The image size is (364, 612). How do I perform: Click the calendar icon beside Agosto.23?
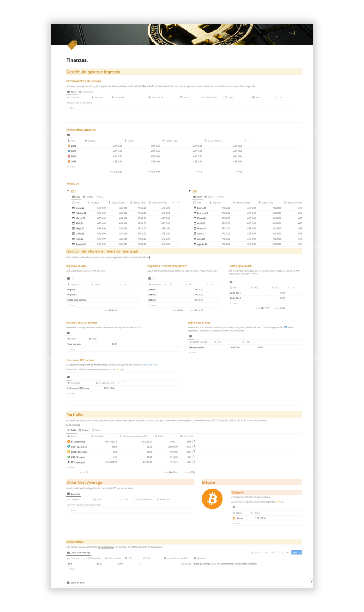point(195,244)
